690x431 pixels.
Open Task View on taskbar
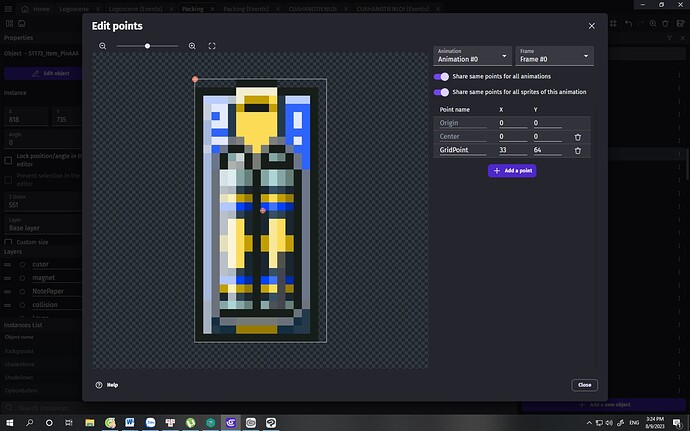point(69,423)
